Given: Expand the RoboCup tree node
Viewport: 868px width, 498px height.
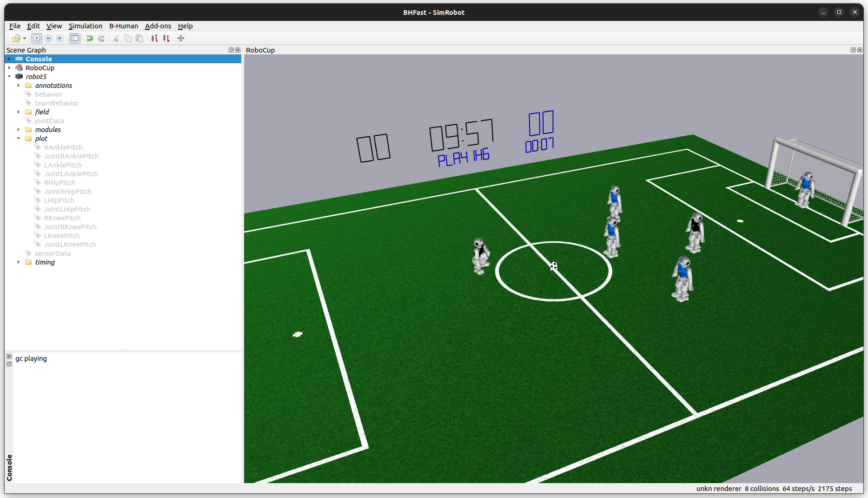Looking at the screenshot, I should point(9,68).
